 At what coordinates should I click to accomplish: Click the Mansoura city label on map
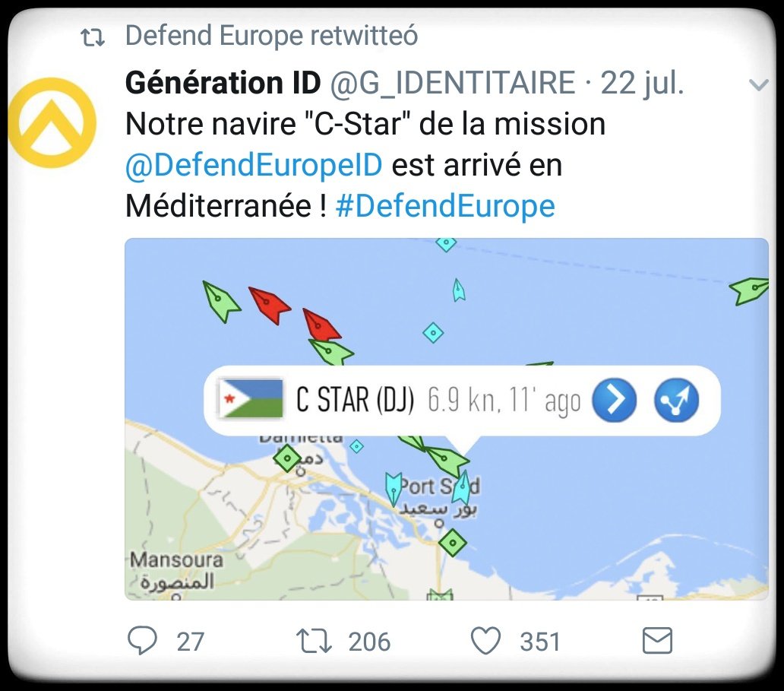click(177, 560)
